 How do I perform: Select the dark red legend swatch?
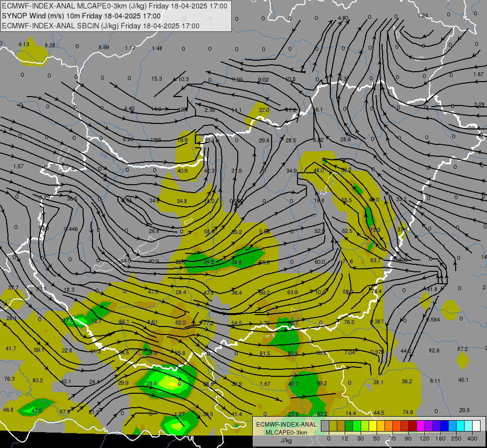(x=413, y=426)
